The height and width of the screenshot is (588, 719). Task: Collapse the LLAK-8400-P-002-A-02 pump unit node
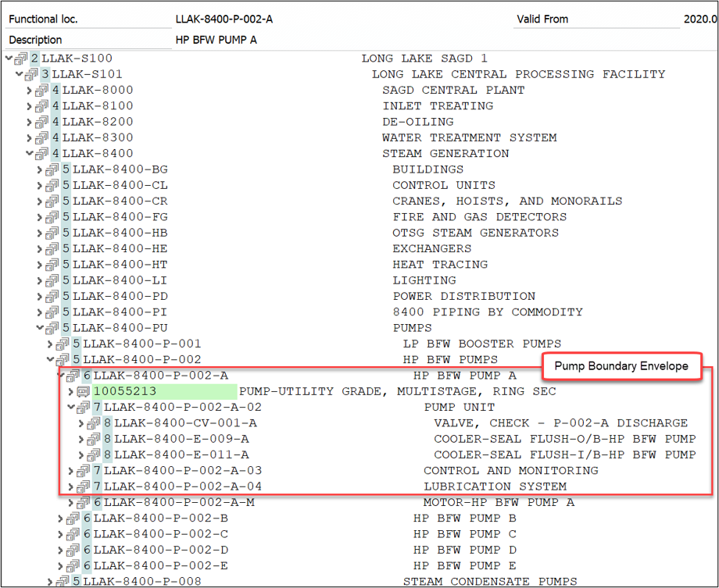(x=70, y=407)
